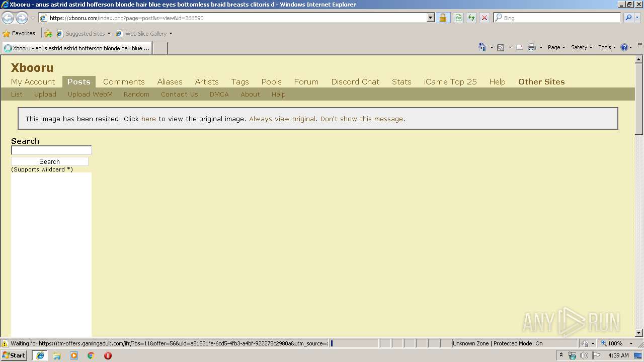Open the zoom level dropdown arrow
Image resolution: width=644 pixels, height=362 pixels.
pyautogui.click(x=631, y=343)
